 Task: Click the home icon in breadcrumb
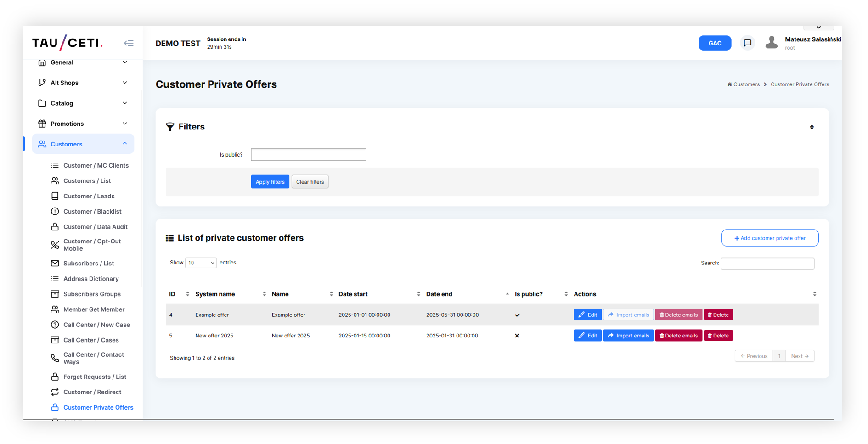tap(729, 84)
